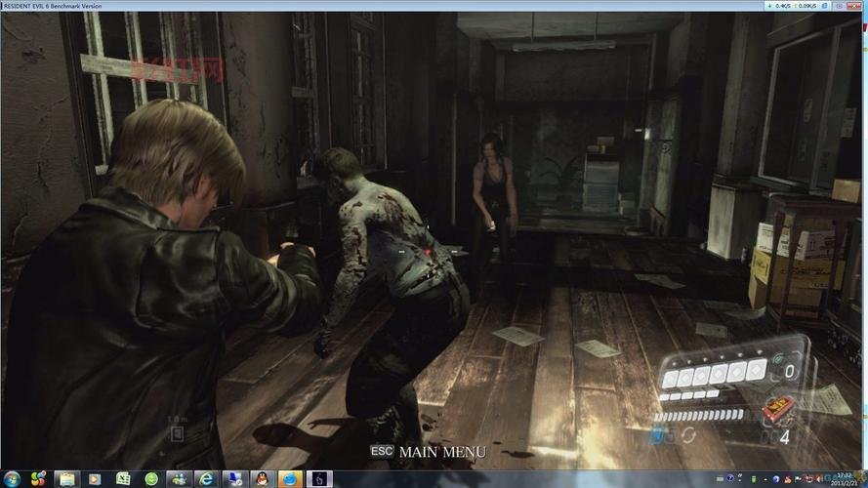The width and height of the screenshot is (868, 488).
Task: Click the green battery tray icon
Action: pyautogui.click(x=754, y=478)
